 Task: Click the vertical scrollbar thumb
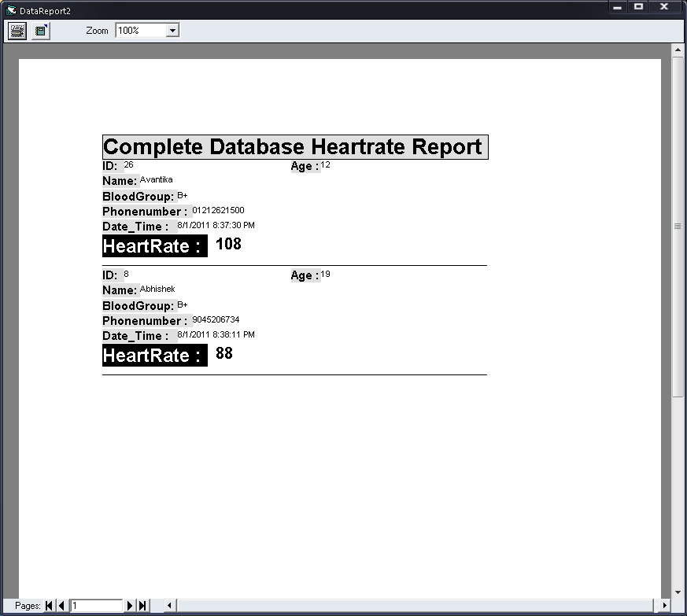tap(678, 226)
